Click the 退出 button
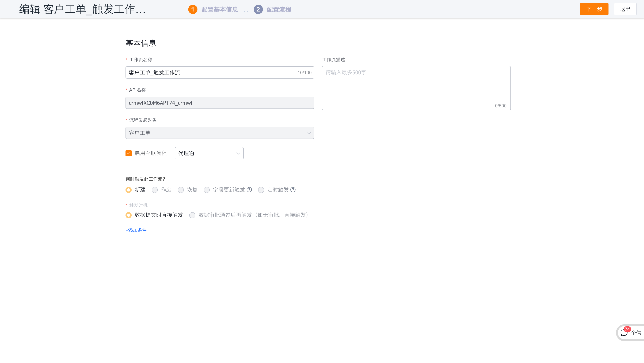This screenshot has height=363, width=644. (625, 9)
